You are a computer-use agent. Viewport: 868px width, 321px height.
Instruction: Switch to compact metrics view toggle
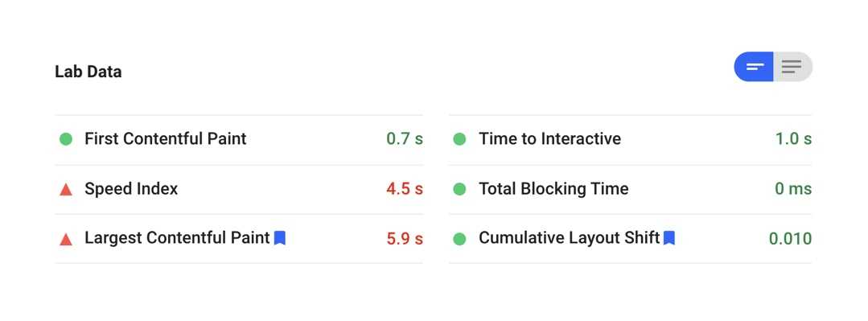pos(754,67)
